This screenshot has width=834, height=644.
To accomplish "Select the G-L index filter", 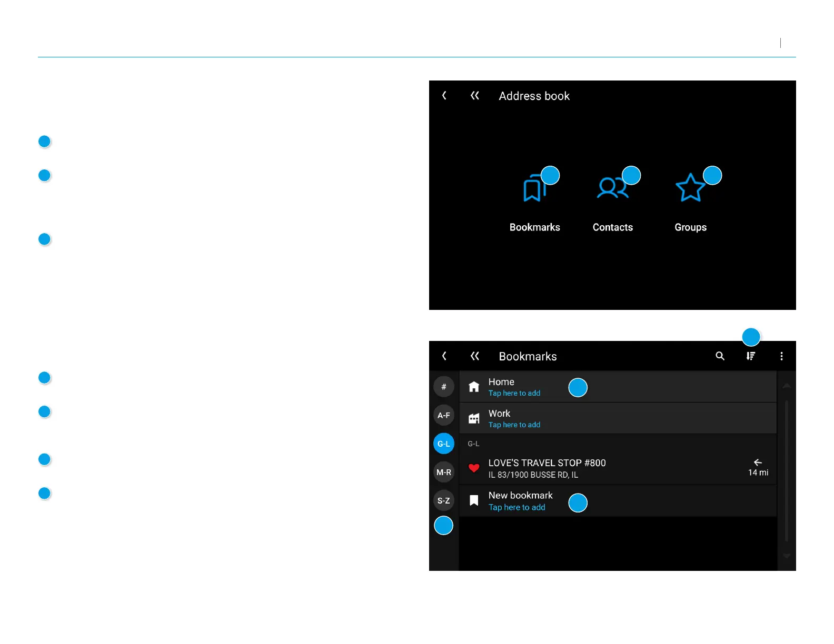I will tap(444, 444).
